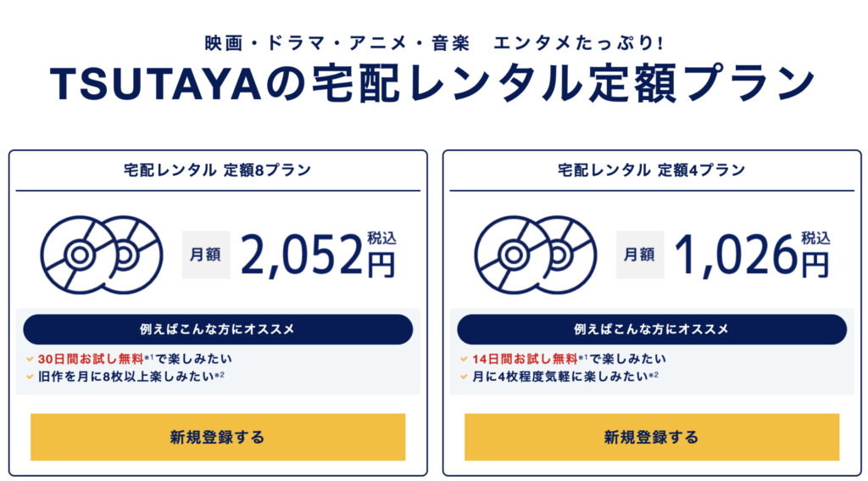This screenshot has width=868, height=481.
Task: Click 新規登録する button for 定額8プラン
Action: 218,437
